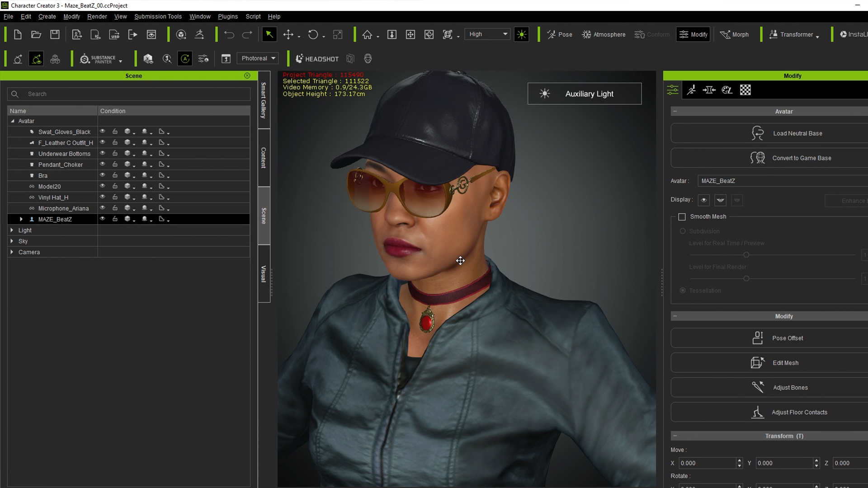This screenshot has width=868, height=488.
Task: Click the Home camera view icon
Action: point(367,34)
